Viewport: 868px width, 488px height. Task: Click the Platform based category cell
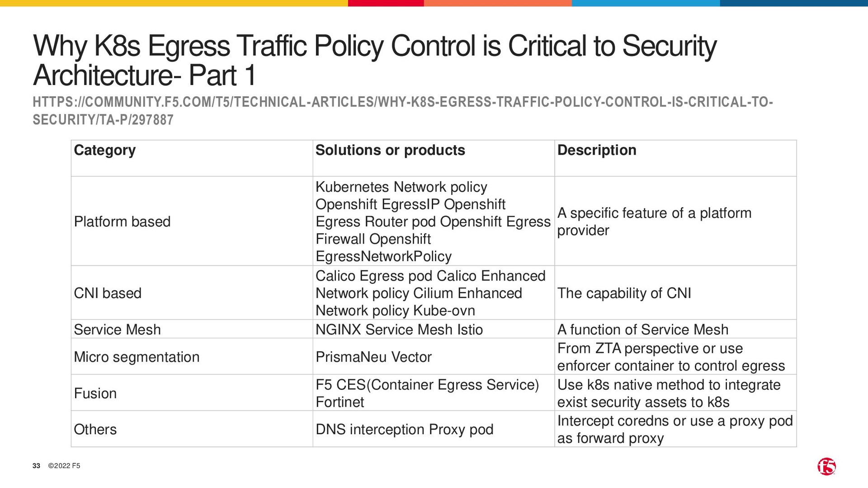pos(192,221)
